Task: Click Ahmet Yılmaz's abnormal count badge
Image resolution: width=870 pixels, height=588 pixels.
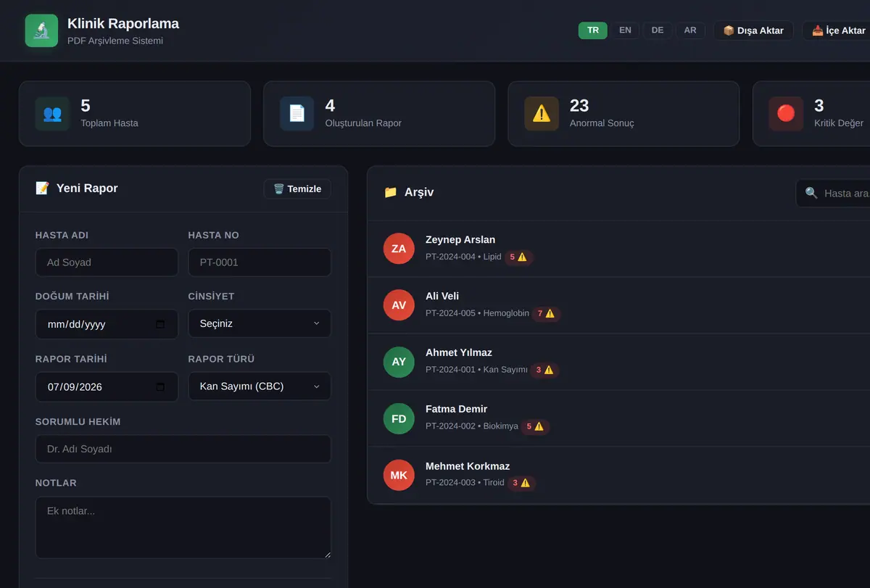Action: (545, 370)
